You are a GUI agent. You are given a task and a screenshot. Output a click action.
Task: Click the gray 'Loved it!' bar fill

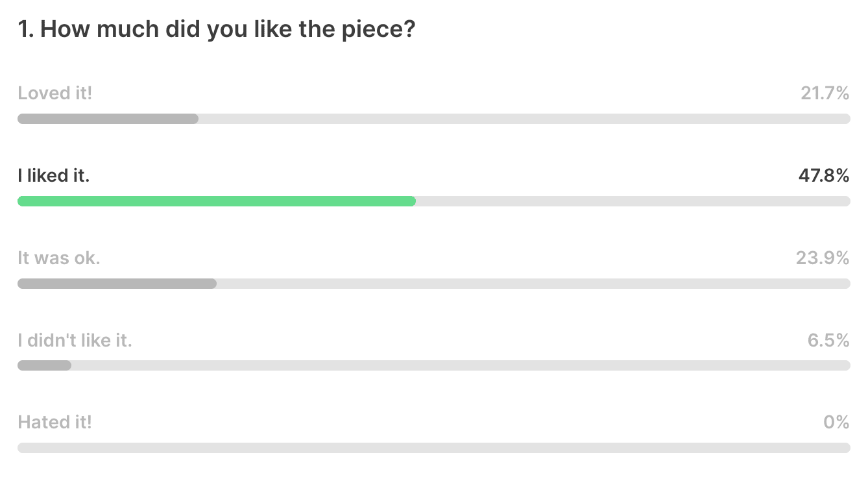coord(108,119)
